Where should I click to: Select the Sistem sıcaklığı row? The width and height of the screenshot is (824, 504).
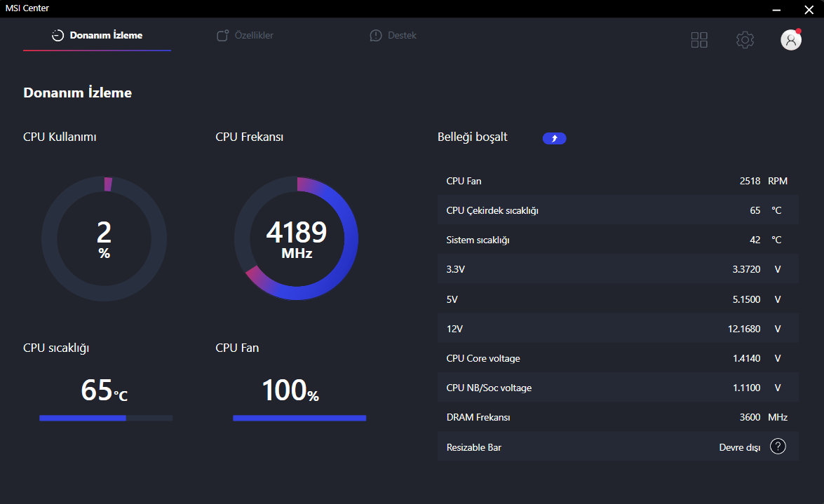coord(618,240)
